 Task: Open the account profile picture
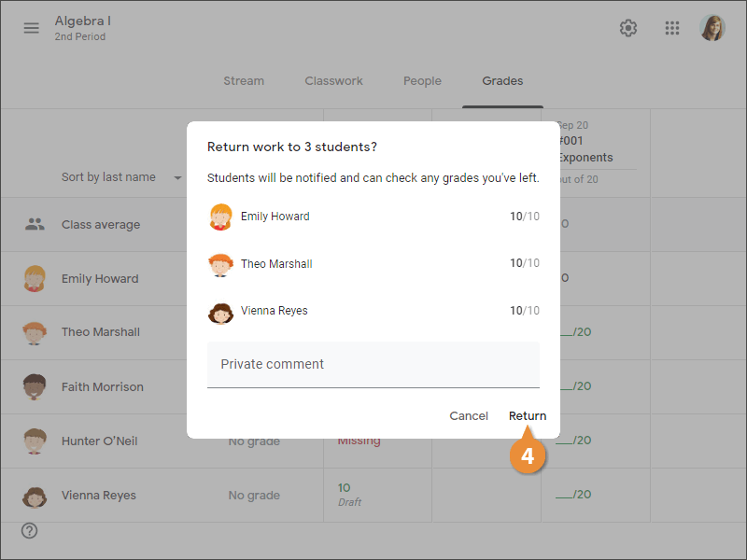pos(713,28)
